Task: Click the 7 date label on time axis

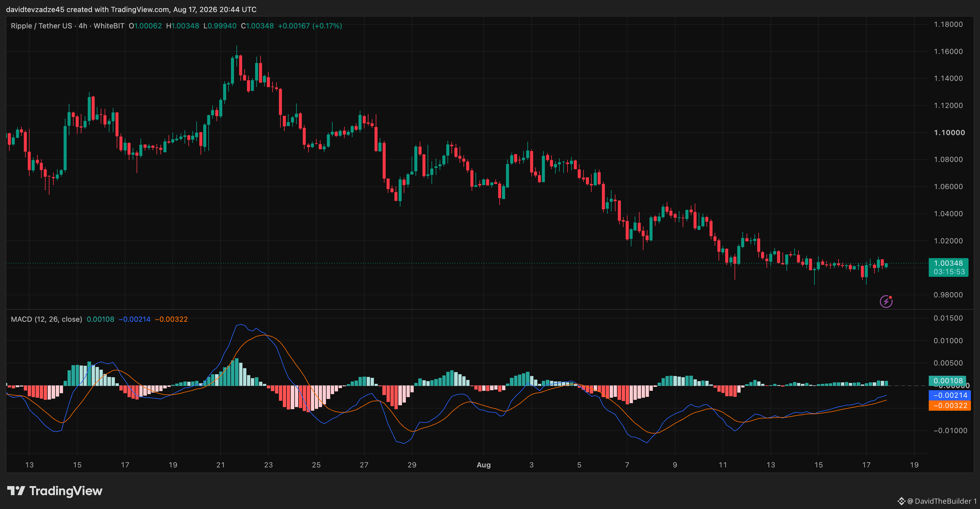Action: coord(627,465)
